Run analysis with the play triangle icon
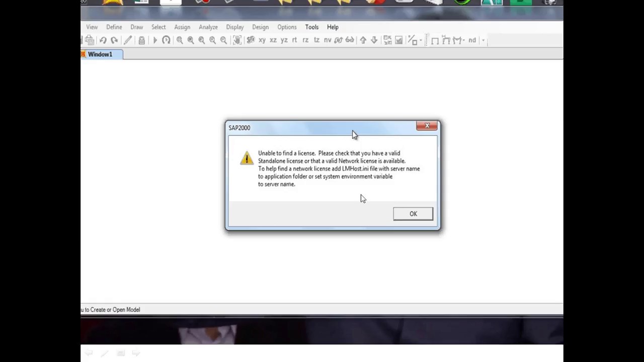Viewport: 644px width, 362px height. click(x=155, y=40)
